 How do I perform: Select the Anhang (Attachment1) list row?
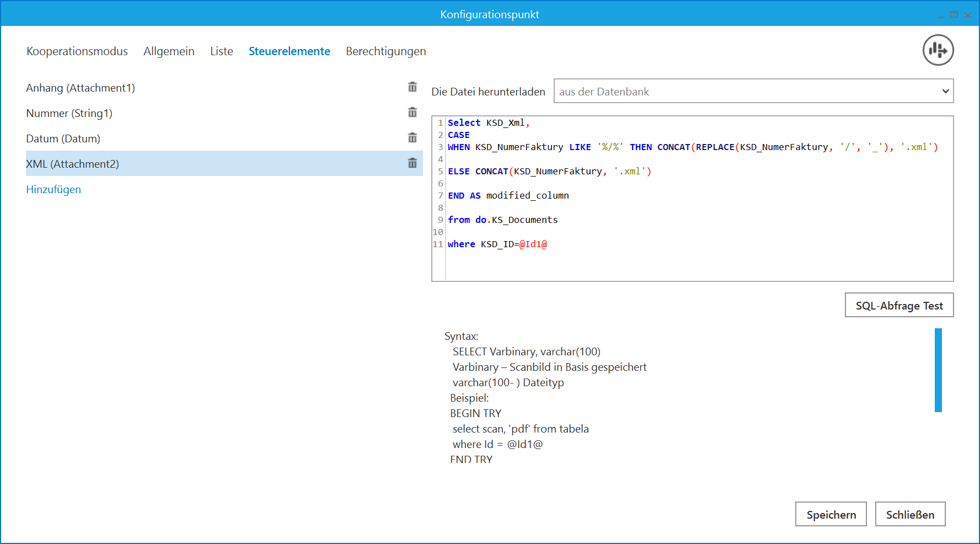coord(224,88)
